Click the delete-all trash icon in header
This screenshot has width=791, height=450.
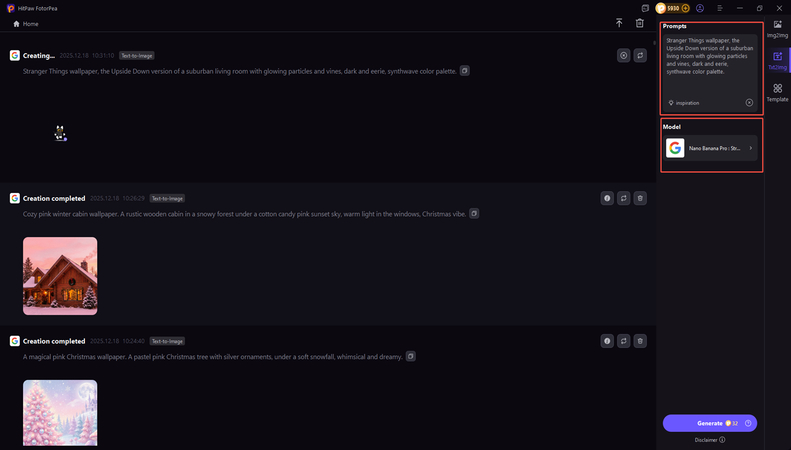click(x=640, y=23)
